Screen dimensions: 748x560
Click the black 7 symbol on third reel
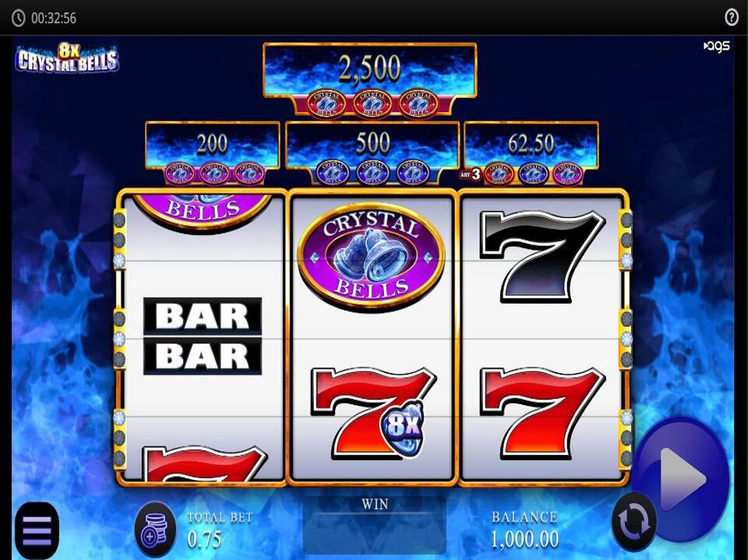tap(542, 256)
